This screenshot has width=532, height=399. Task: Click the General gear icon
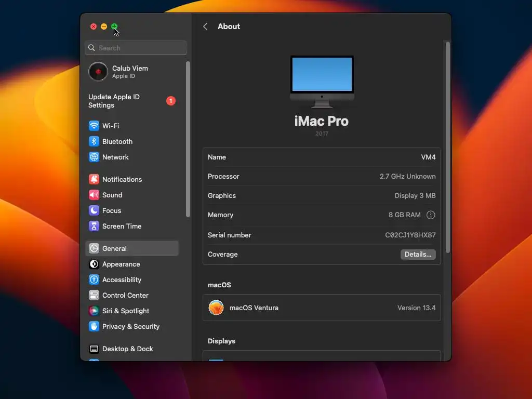click(x=94, y=248)
